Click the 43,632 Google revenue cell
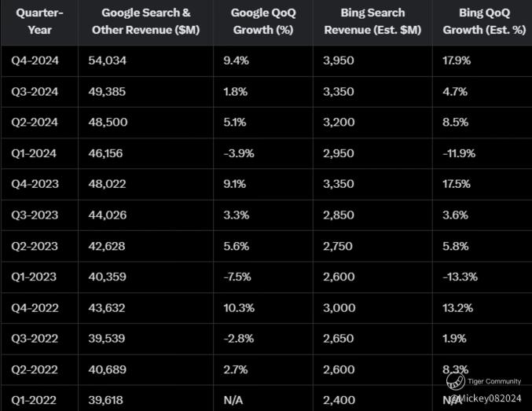 click(107, 308)
